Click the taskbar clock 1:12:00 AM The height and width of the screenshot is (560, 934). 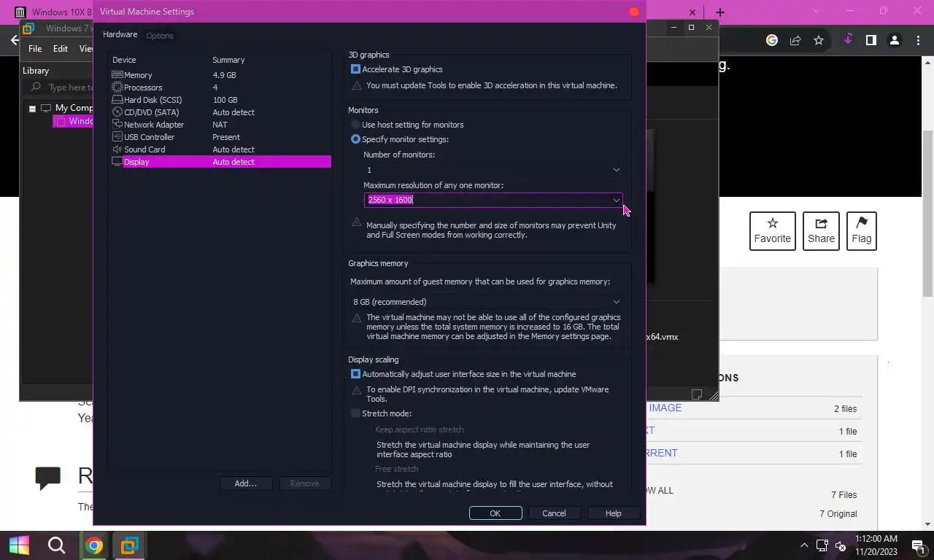[876, 539]
